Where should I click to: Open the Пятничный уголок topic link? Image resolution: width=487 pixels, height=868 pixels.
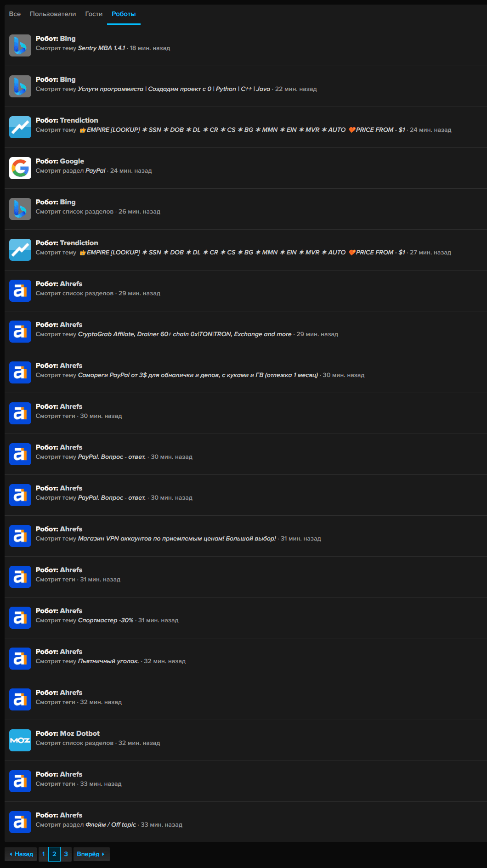[x=108, y=661]
